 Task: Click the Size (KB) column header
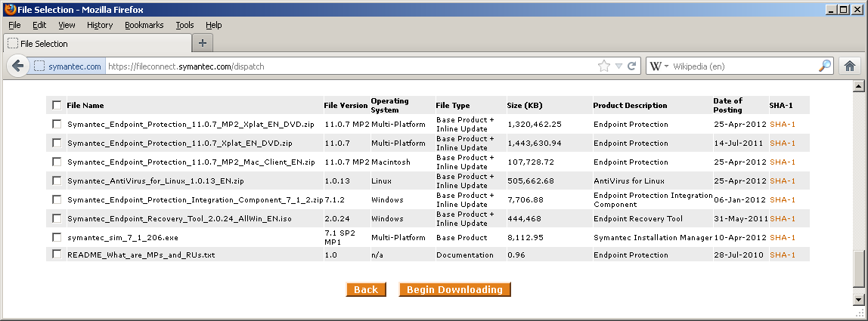525,106
